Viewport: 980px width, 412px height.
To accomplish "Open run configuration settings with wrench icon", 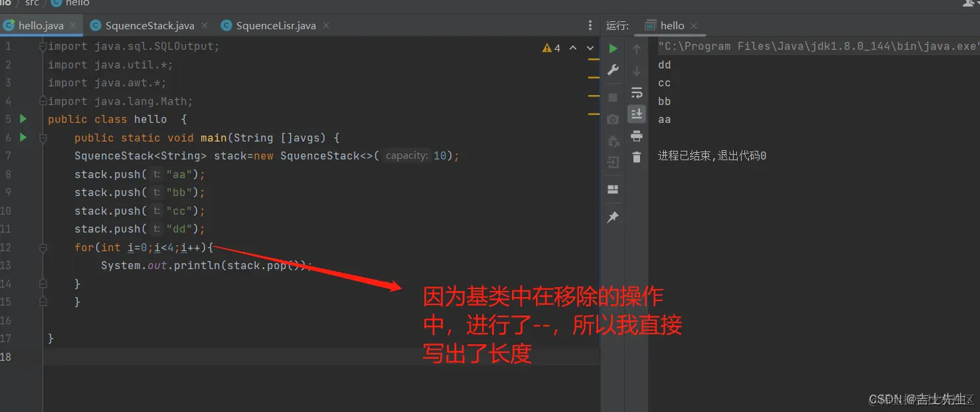I will 613,68.
